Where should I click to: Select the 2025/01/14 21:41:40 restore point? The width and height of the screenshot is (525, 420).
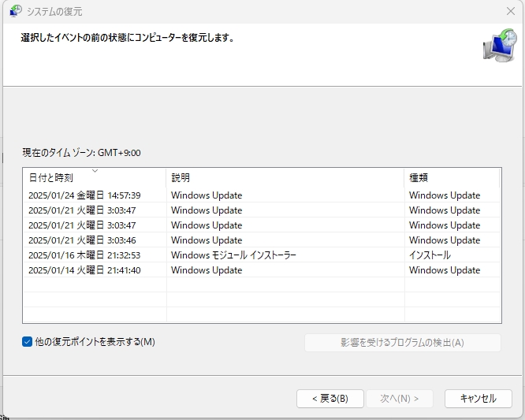[84, 270]
